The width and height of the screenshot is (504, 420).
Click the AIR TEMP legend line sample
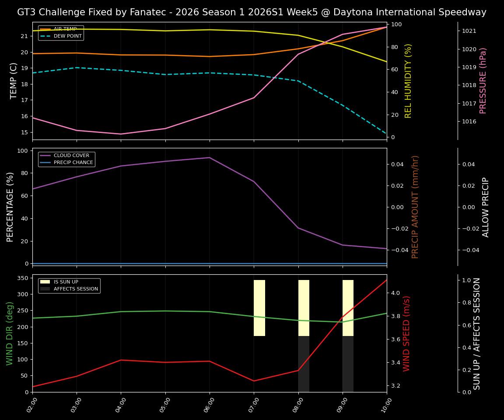tap(46, 28)
